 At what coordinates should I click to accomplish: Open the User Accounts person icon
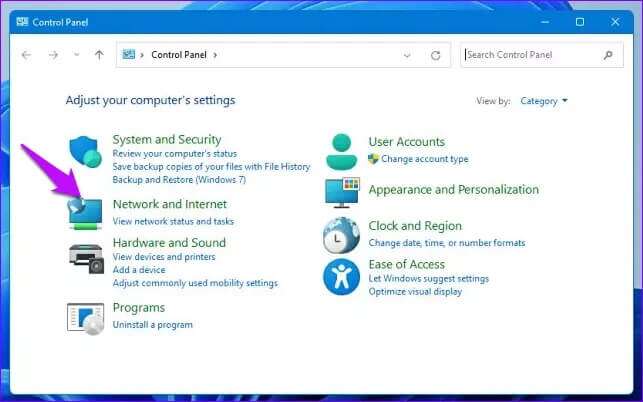pyautogui.click(x=341, y=151)
